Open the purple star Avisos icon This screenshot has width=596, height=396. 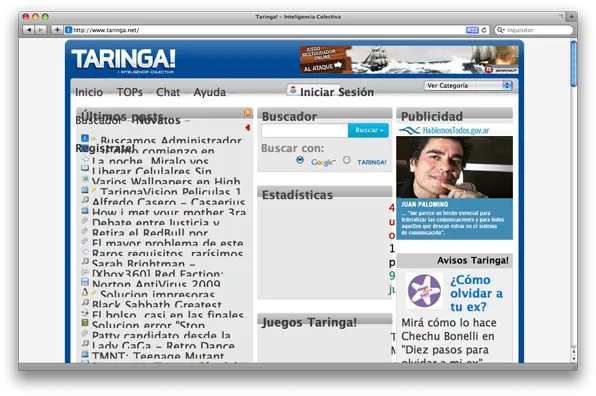tap(424, 291)
